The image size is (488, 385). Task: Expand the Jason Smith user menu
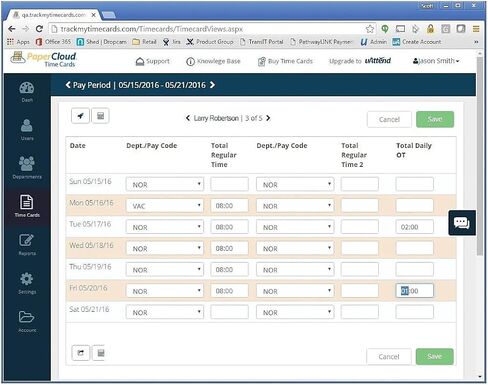coord(436,61)
